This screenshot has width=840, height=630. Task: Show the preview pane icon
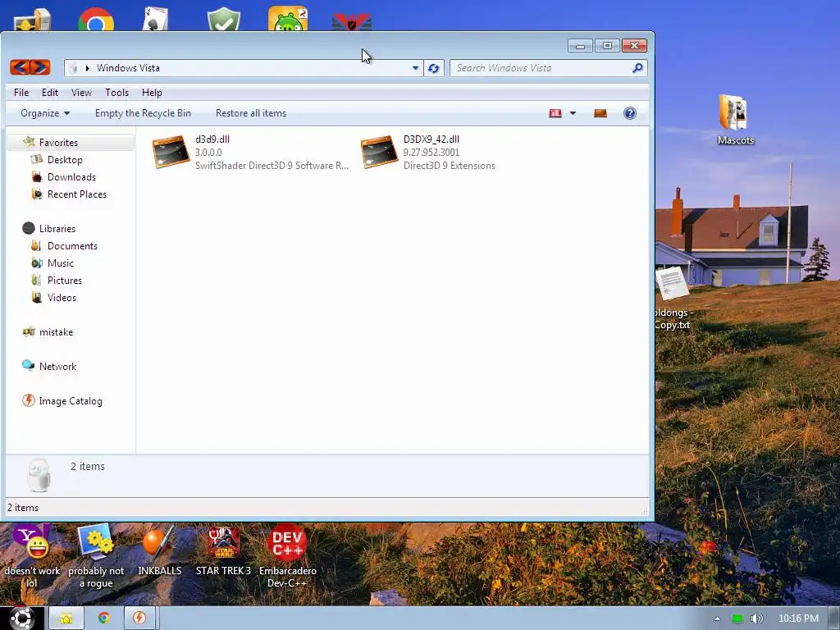coord(600,113)
